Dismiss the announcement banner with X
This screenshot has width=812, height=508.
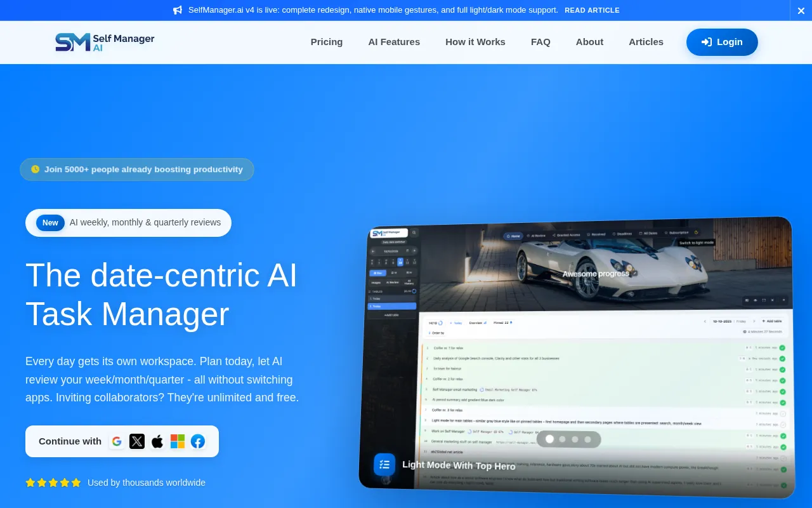(801, 11)
